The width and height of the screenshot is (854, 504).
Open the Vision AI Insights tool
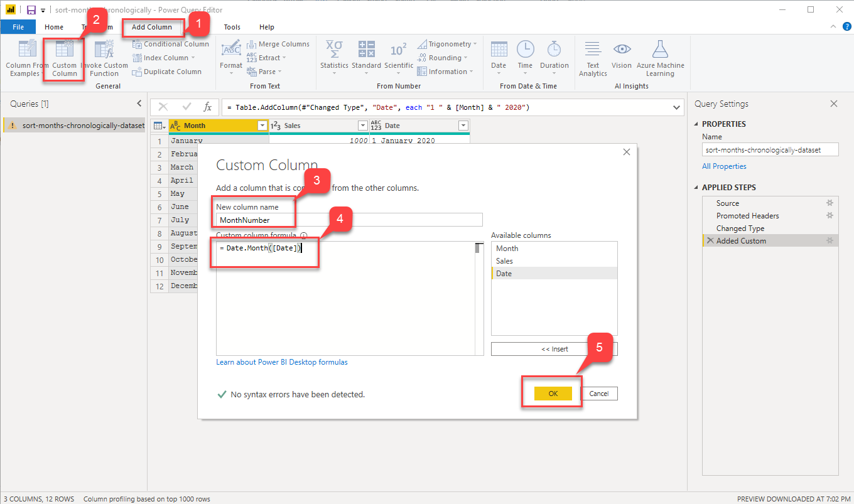(621, 50)
